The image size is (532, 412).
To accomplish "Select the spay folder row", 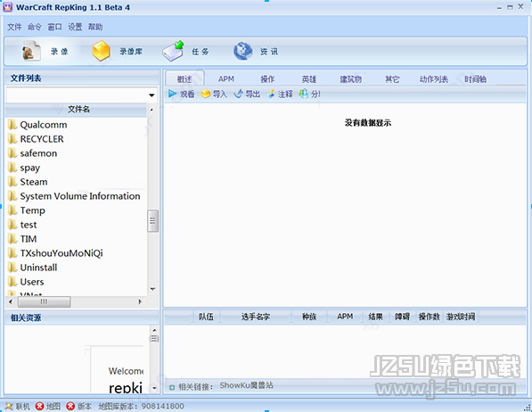I will [x=77, y=168].
